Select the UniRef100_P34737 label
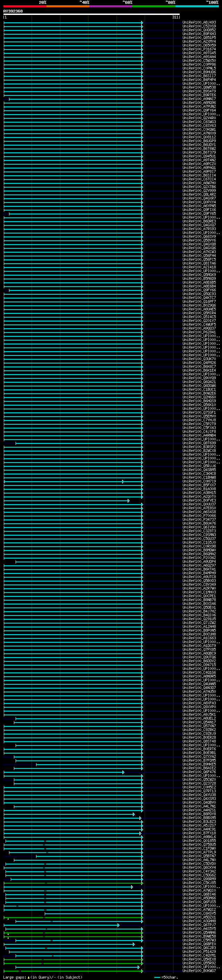This screenshot has width=222, height=980. coord(199,519)
